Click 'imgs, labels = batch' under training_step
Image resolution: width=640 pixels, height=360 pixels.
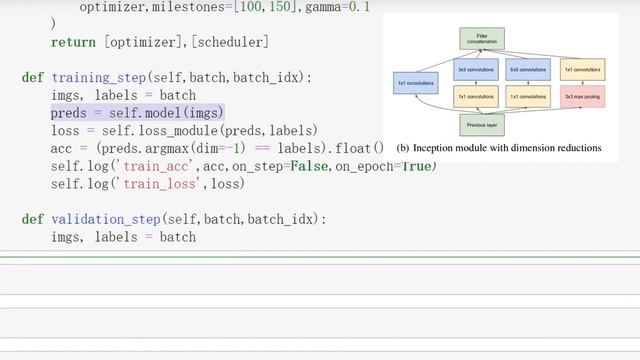click(x=123, y=95)
